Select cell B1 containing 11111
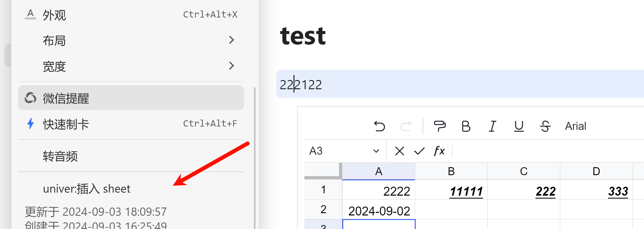The width and height of the screenshot is (644, 229). [451, 190]
